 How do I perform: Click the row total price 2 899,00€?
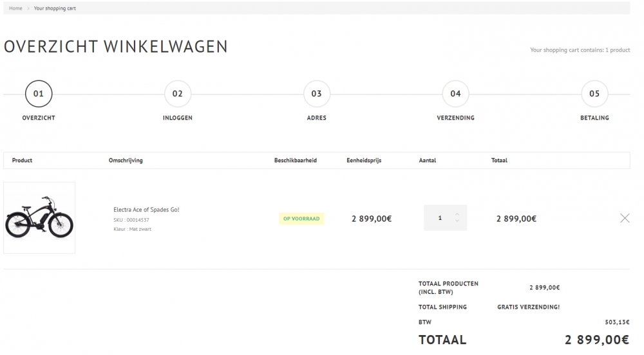click(x=516, y=219)
